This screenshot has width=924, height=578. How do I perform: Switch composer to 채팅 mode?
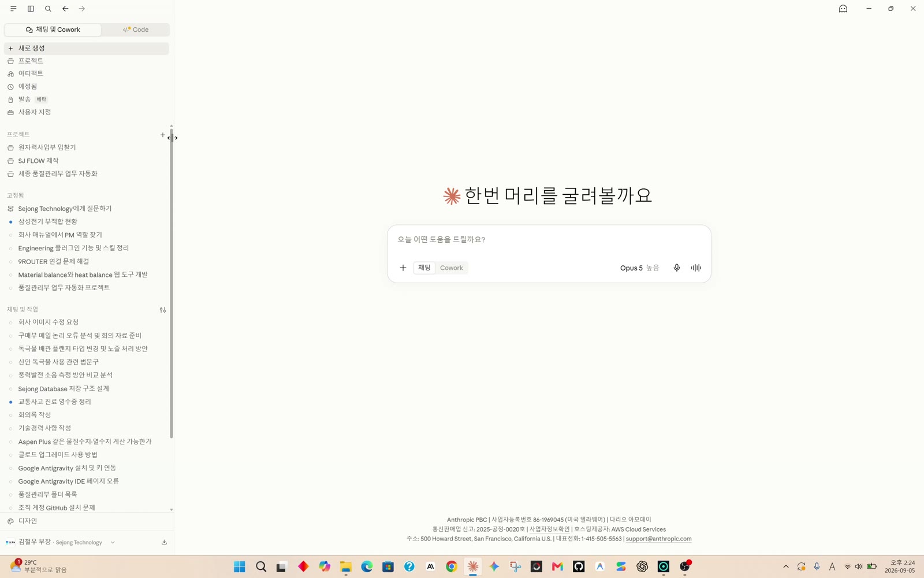[424, 268]
